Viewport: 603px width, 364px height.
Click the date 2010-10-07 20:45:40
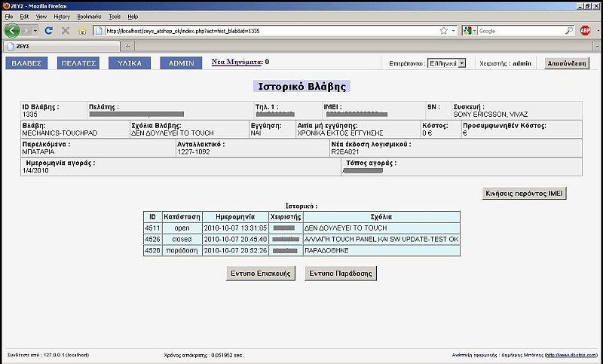235,239
